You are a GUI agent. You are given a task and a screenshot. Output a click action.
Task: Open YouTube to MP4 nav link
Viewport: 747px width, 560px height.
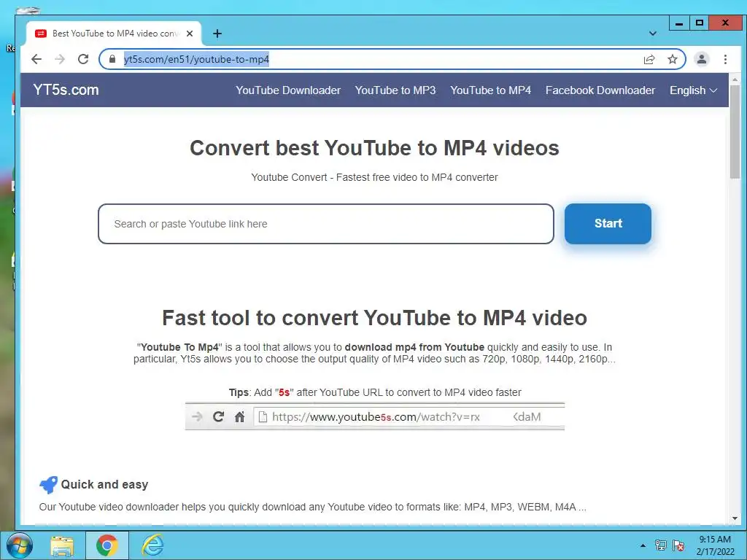coord(490,90)
